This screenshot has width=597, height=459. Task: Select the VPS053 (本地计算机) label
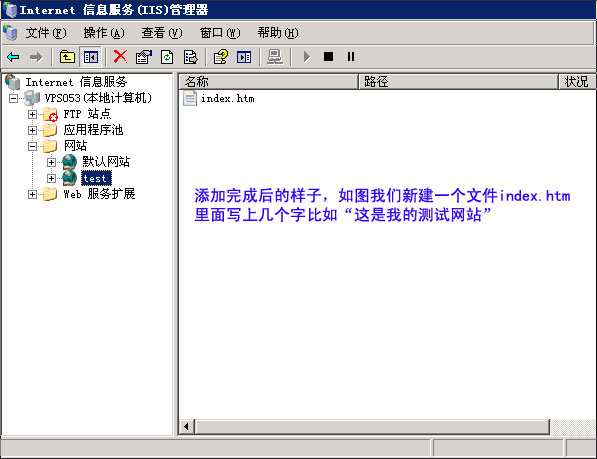tap(98, 98)
